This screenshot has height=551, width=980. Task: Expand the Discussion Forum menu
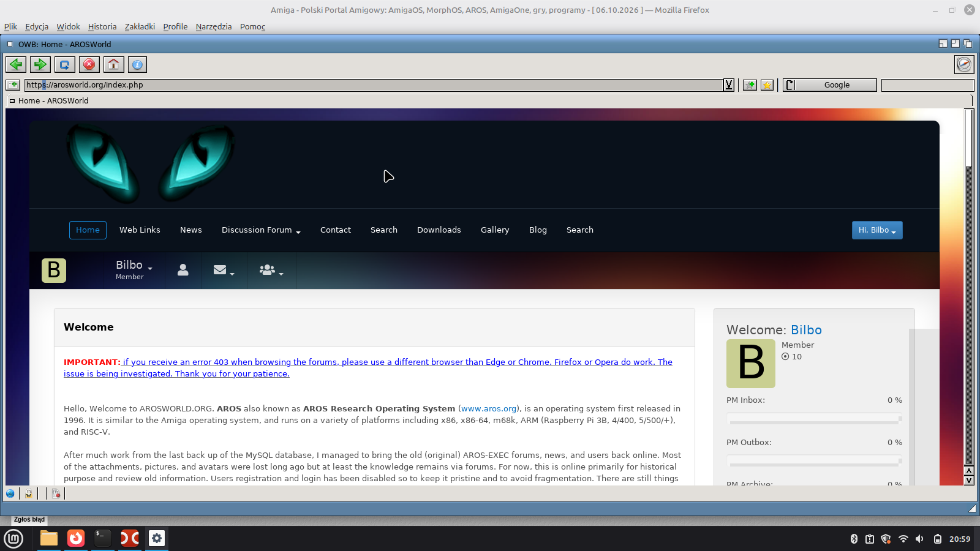(x=261, y=230)
